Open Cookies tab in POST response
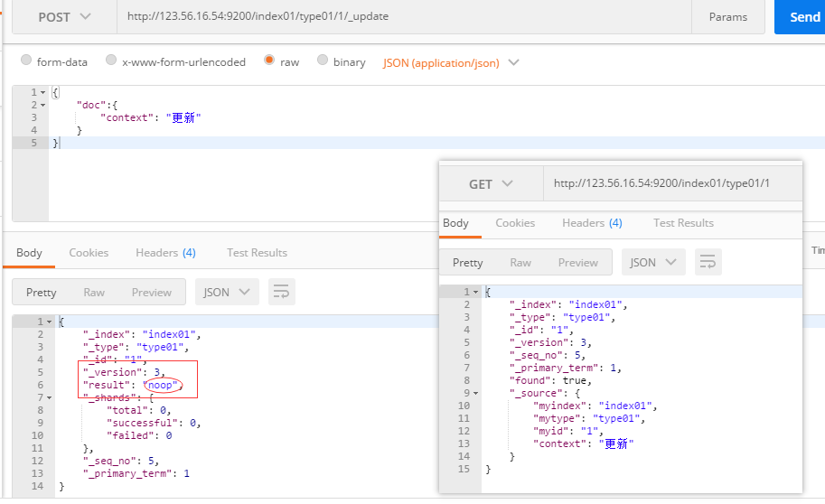This screenshot has width=825, height=504. [x=89, y=253]
